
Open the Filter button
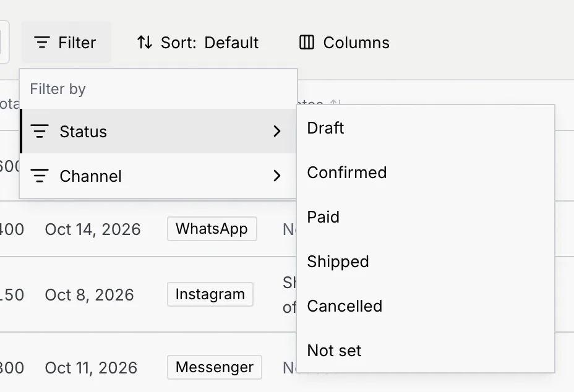click(x=66, y=43)
